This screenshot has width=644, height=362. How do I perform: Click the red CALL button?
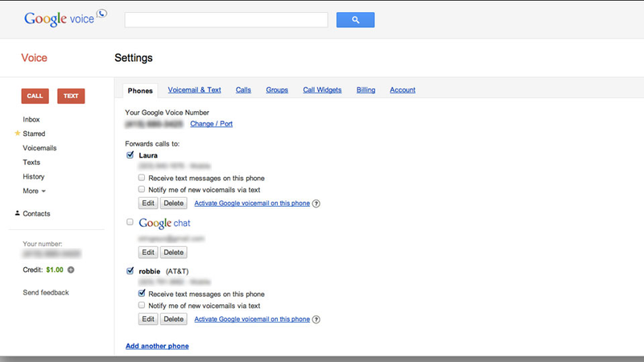(x=35, y=96)
